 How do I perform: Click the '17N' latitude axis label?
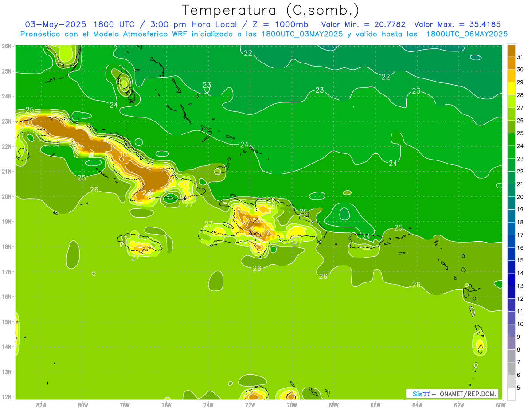point(6,272)
